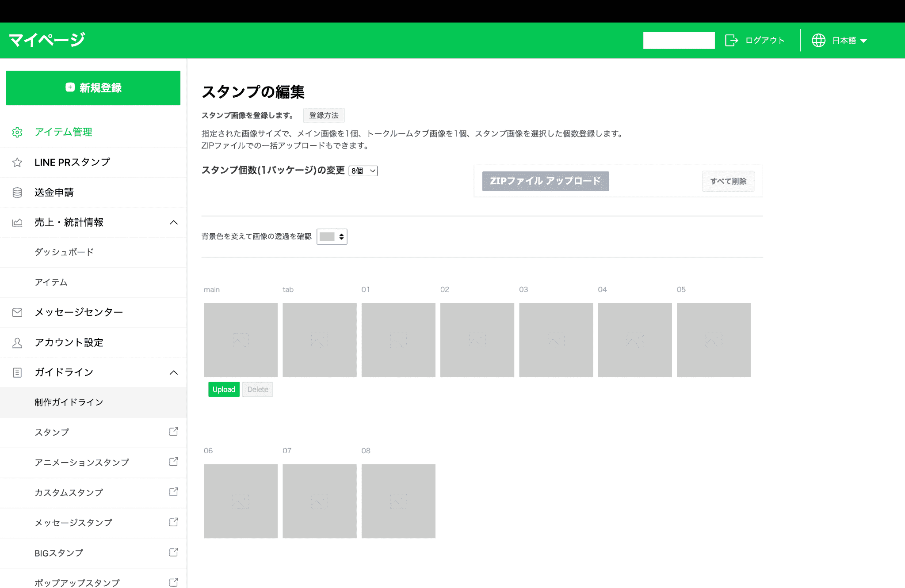905x588 pixels.
Task: Open スタンプ guideline link text
Action: tap(52, 432)
